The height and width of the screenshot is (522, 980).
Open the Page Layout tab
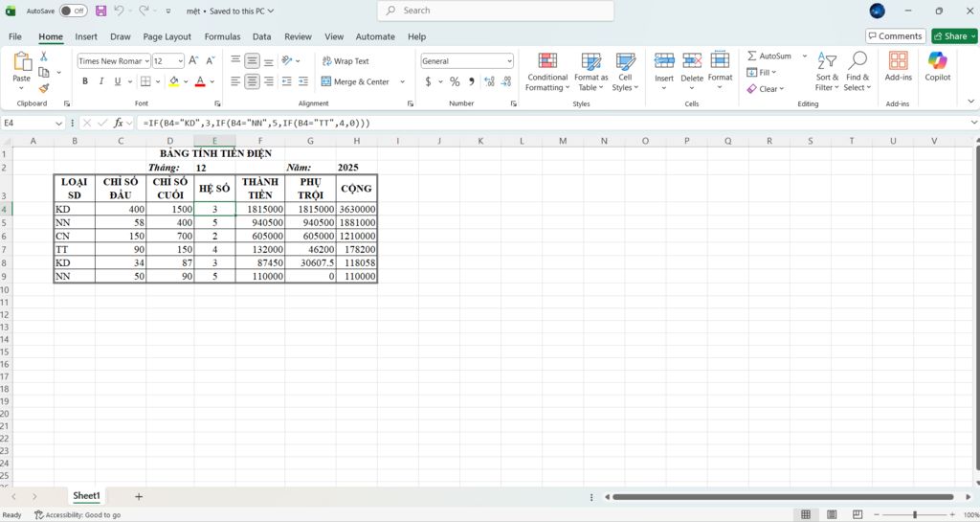(x=167, y=37)
